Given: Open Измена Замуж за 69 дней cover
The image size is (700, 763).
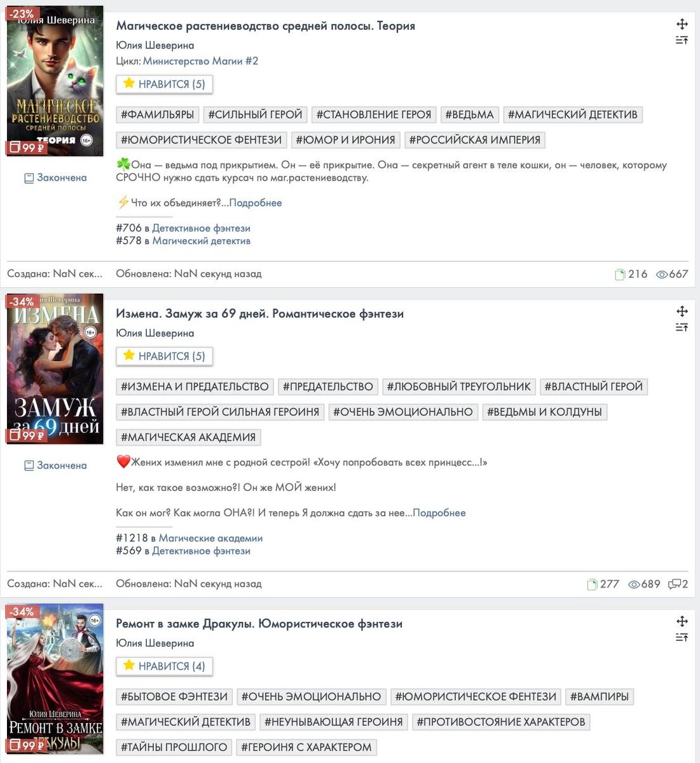Looking at the screenshot, I should [55, 369].
